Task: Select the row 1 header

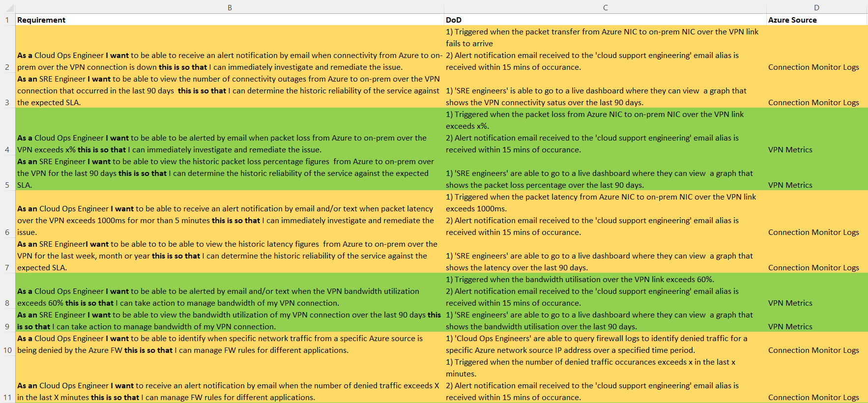Action: point(7,20)
